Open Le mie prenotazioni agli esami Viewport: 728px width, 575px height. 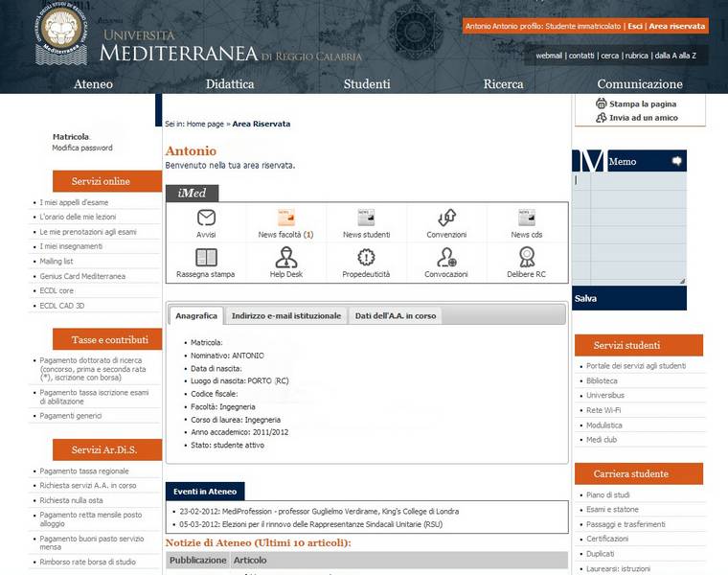(88, 232)
